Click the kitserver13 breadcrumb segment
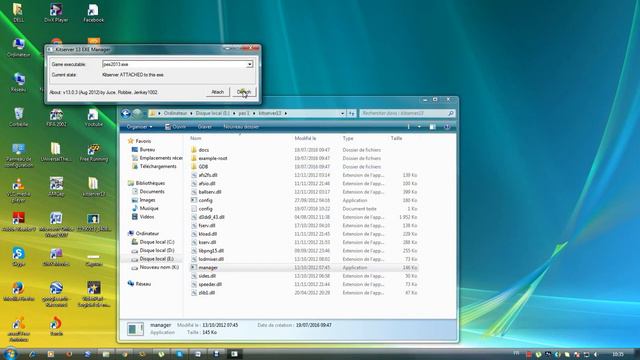 (x=270, y=113)
